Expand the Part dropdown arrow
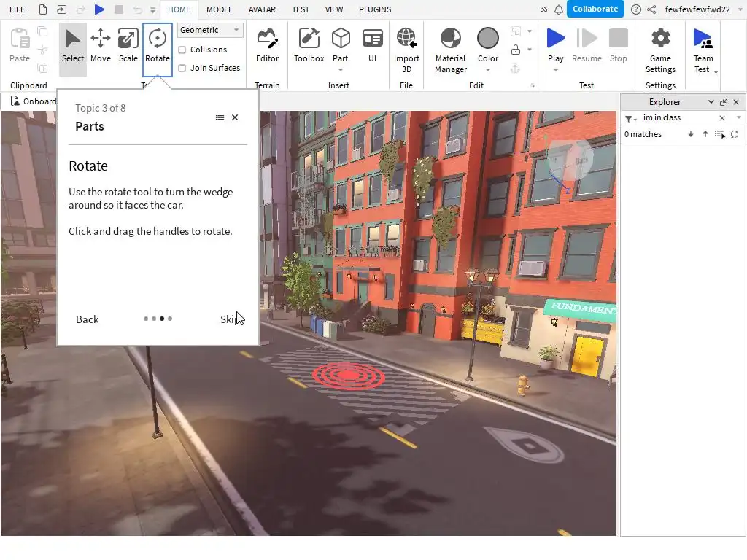This screenshot has width=747, height=560. coord(341,70)
